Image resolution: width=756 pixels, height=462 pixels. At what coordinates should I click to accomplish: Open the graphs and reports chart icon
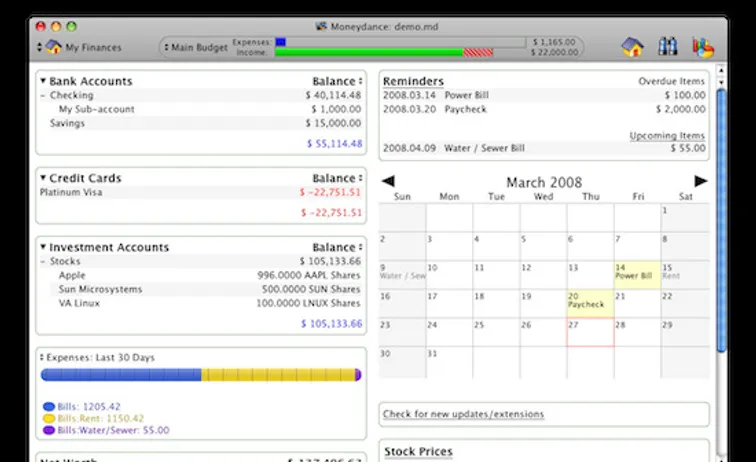(x=703, y=47)
